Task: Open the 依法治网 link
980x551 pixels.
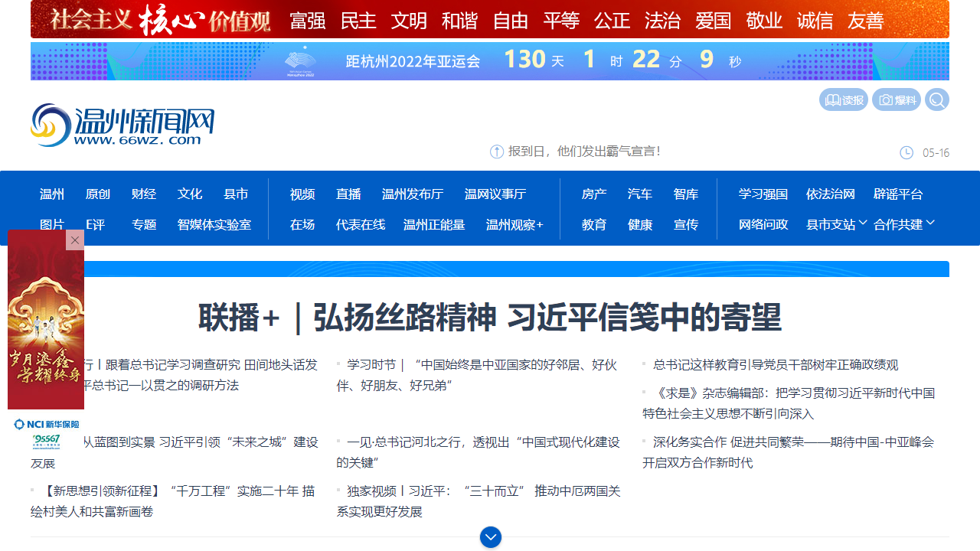Action: 831,194
